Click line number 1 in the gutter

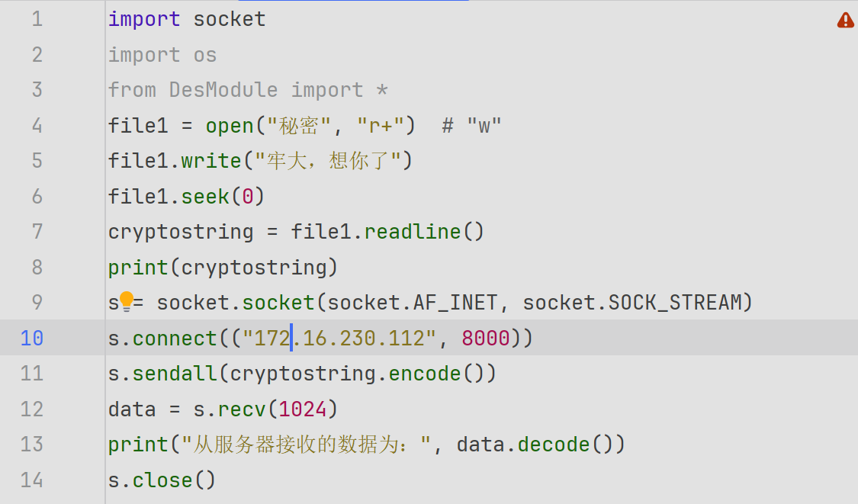point(37,19)
